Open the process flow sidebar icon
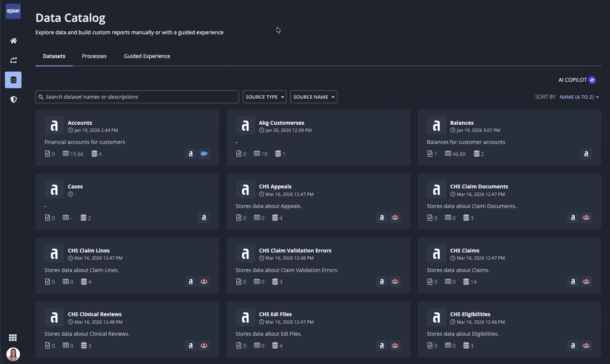The image size is (610, 364). [x=13, y=60]
